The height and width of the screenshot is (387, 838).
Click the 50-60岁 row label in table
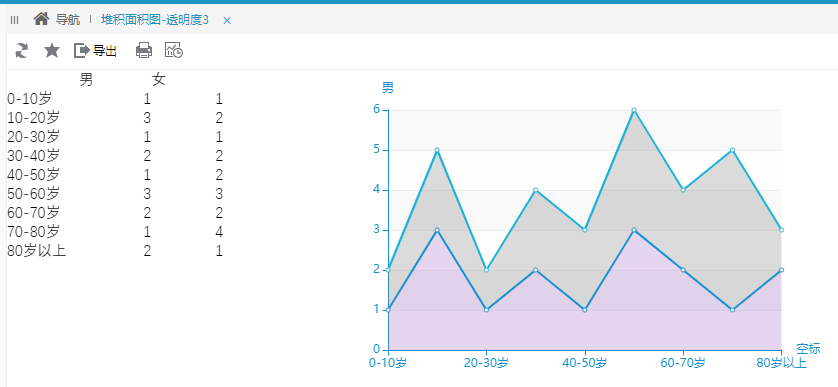tap(34, 194)
